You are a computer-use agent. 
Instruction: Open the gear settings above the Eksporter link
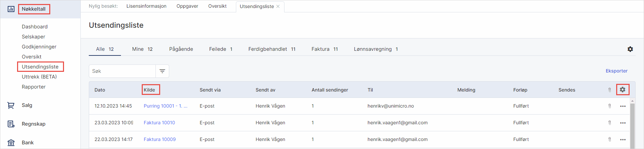630,49
